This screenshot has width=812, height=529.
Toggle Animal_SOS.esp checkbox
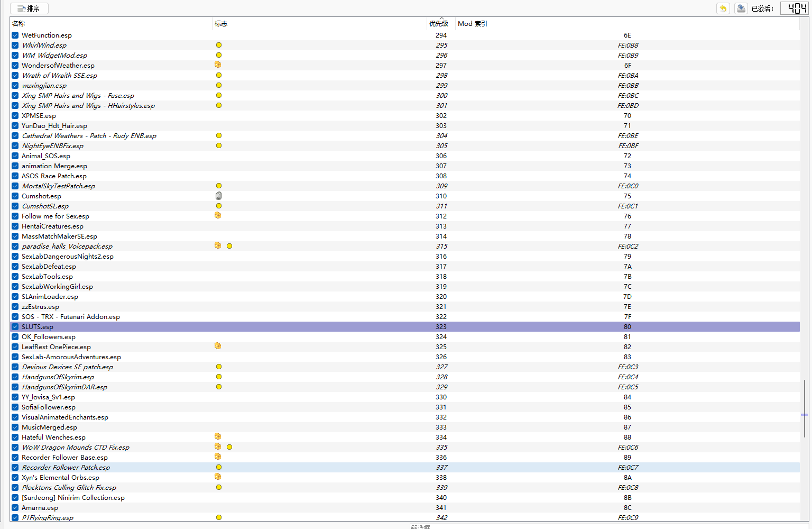15,156
